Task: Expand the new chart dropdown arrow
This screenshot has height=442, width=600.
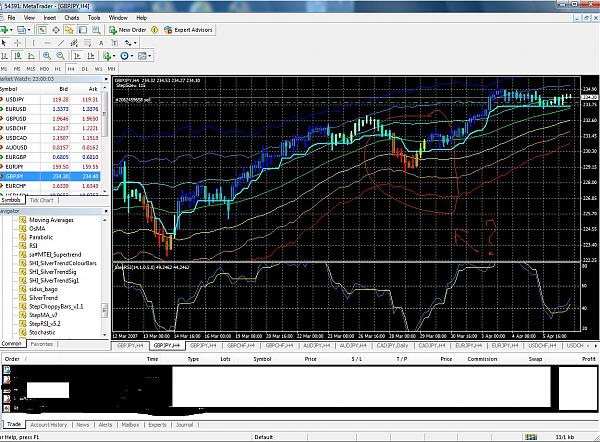Action: pyautogui.click(x=11, y=30)
